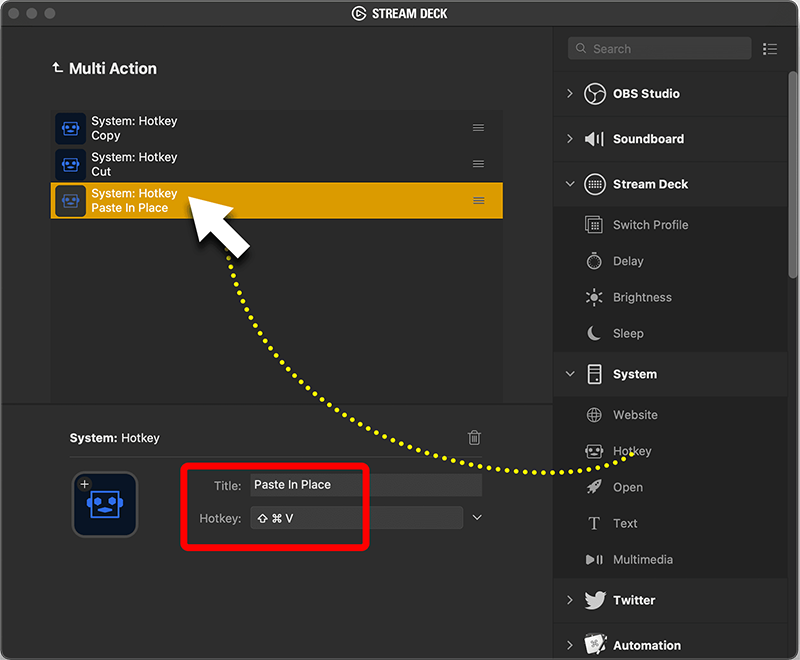
Task: Click the Stream Deck category icon
Action: click(x=594, y=184)
